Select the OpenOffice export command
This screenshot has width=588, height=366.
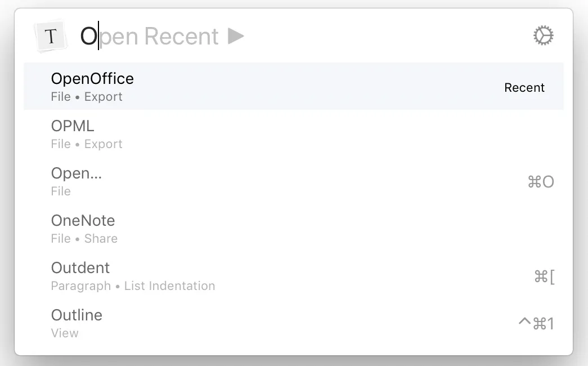[x=92, y=79]
